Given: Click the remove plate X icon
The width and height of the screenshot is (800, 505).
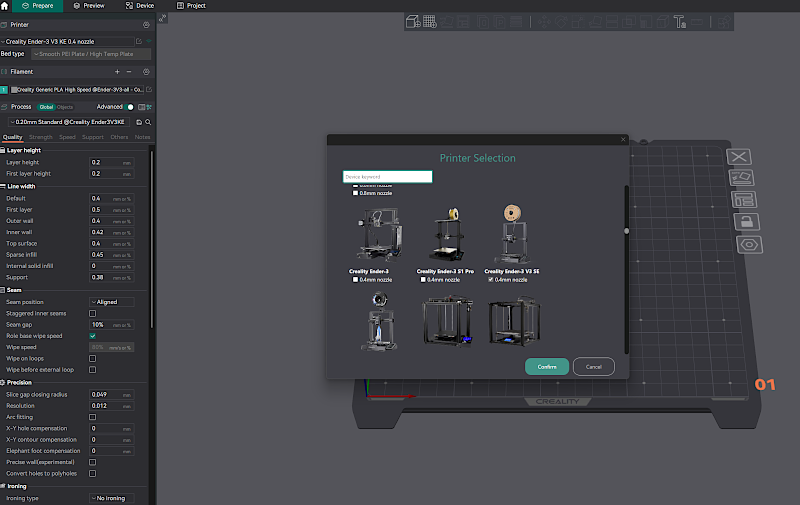Looking at the screenshot, I should (x=739, y=157).
